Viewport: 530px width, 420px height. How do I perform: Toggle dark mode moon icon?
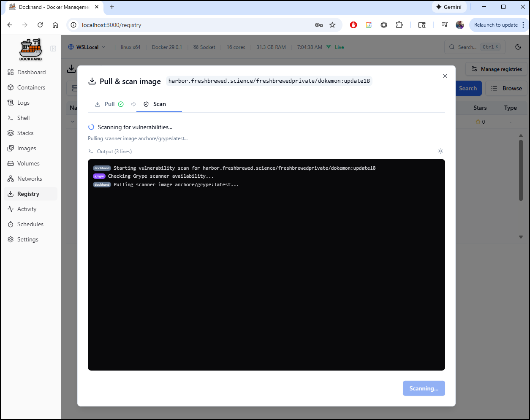click(x=518, y=47)
